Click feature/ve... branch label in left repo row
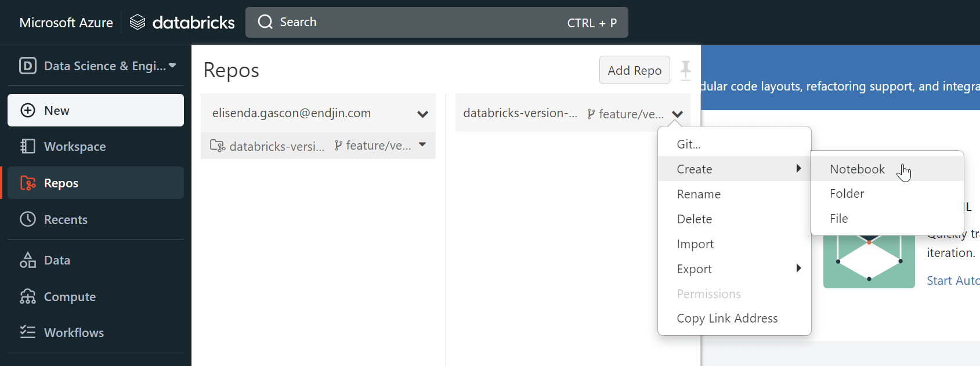This screenshot has width=980, height=366. pyautogui.click(x=378, y=146)
